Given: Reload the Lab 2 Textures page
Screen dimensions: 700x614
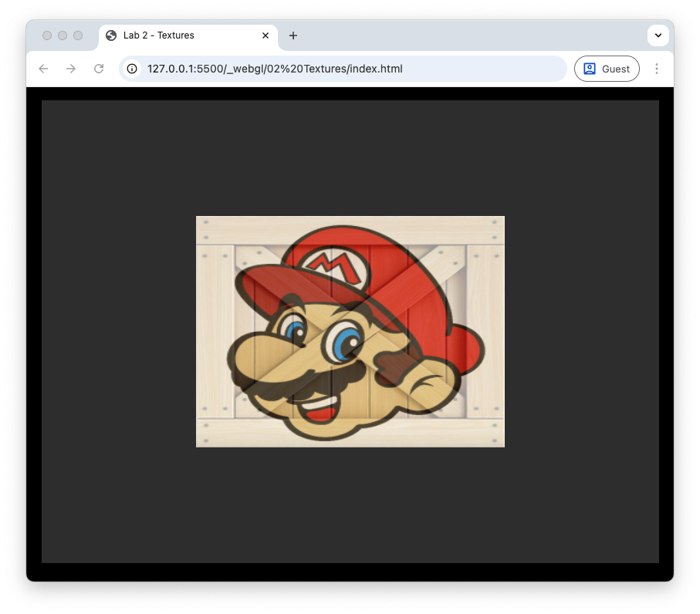Looking at the screenshot, I should [x=99, y=69].
